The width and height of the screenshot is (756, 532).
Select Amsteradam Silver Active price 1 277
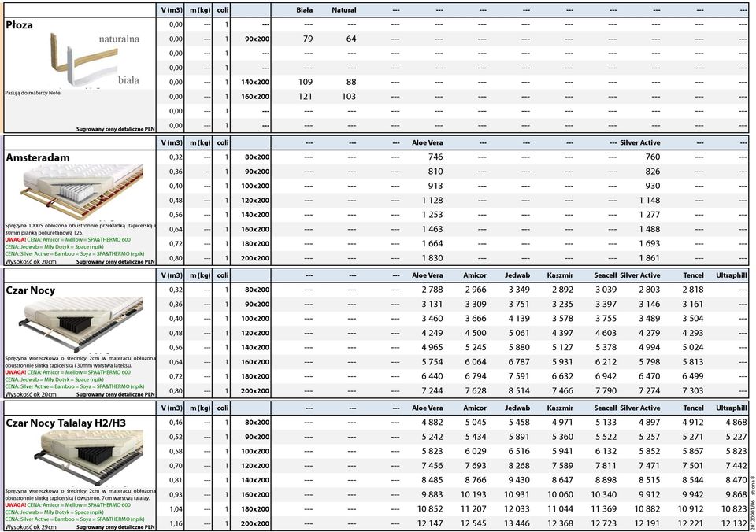point(650,214)
